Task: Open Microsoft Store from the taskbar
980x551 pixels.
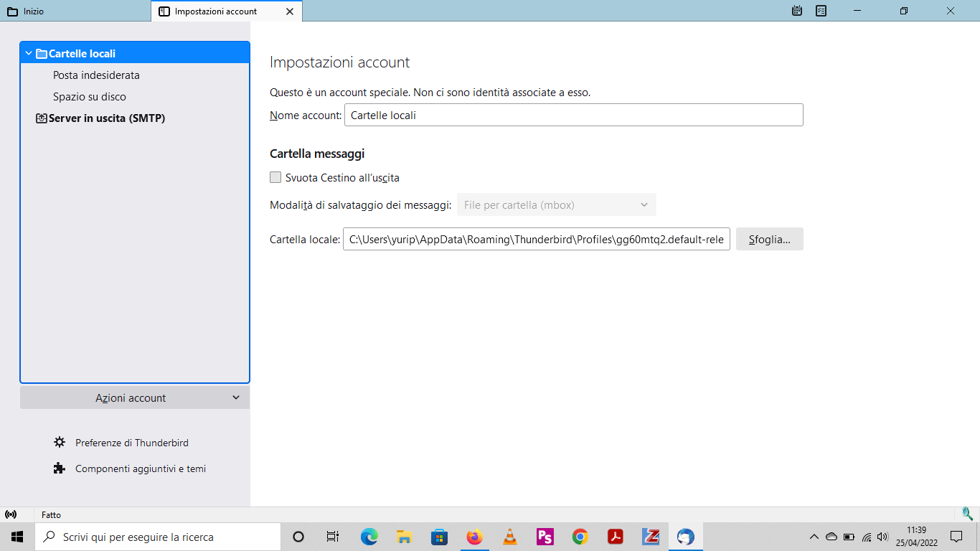Action: point(440,537)
